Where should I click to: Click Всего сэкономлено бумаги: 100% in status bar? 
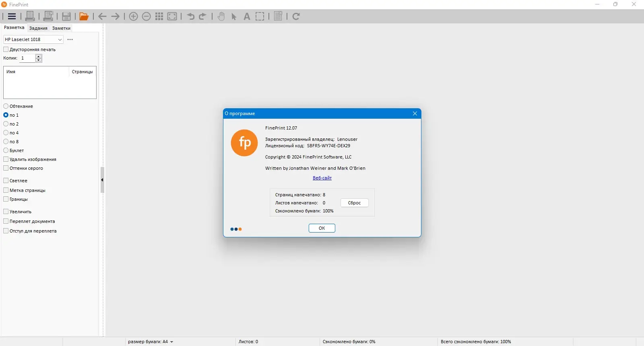pyautogui.click(x=476, y=342)
